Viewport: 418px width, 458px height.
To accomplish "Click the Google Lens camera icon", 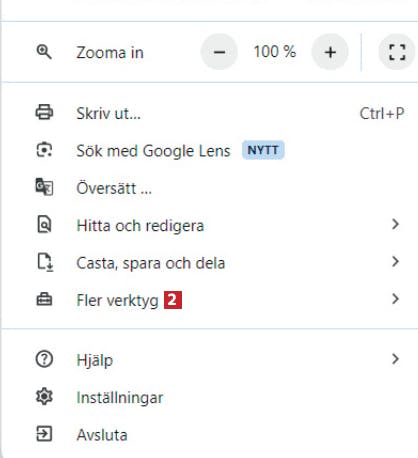I will 44,150.
